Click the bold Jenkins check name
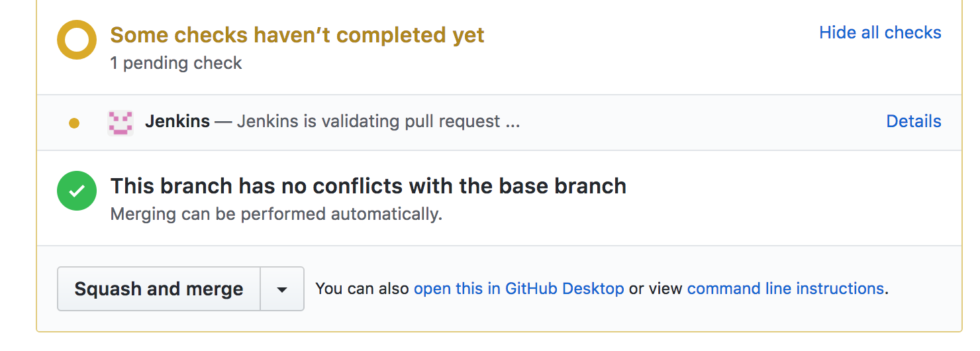The image size is (980, 351). pos(177,121)
